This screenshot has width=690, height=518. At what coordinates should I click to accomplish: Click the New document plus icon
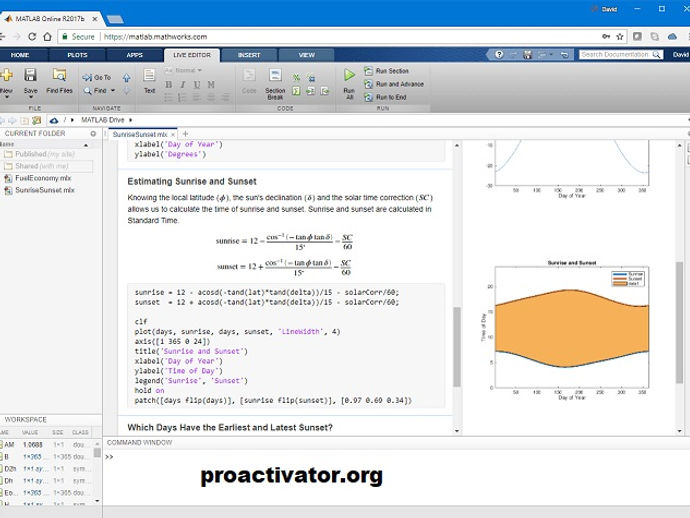pyautogui.click(x=6, y=75)
